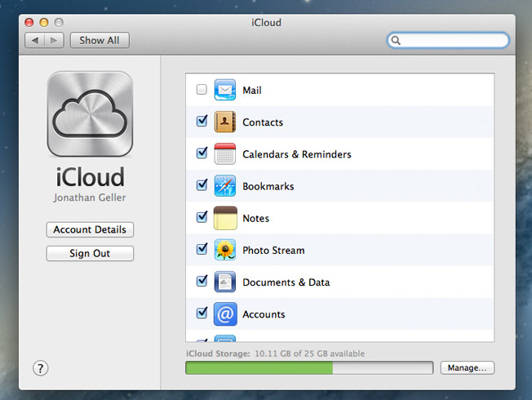The height and width of the screenshot is (400, 532).
Task: Click the Accounts @ icon
Action: coord(225,314)
